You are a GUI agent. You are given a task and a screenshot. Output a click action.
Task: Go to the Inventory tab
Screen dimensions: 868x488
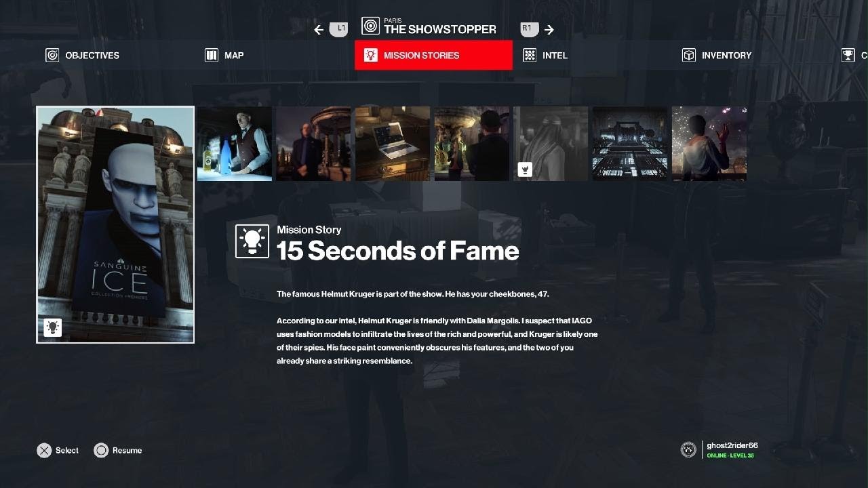pyautogui.click(x=717, y=56)
